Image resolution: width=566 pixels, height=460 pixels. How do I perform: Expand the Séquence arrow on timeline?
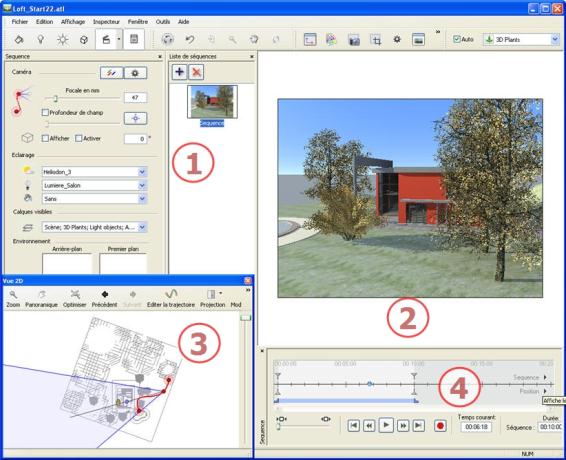[545, 377]
